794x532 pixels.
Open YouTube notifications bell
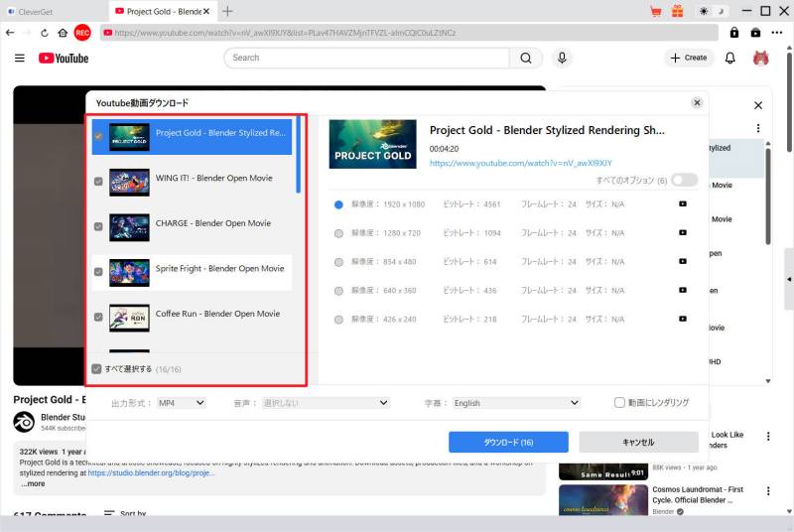tap(729, 59)
